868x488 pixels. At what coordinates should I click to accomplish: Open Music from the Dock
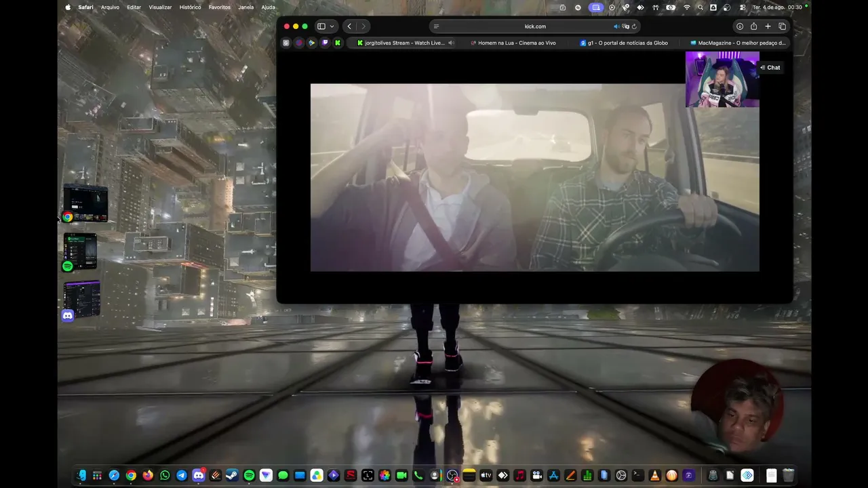coord(519,476)
